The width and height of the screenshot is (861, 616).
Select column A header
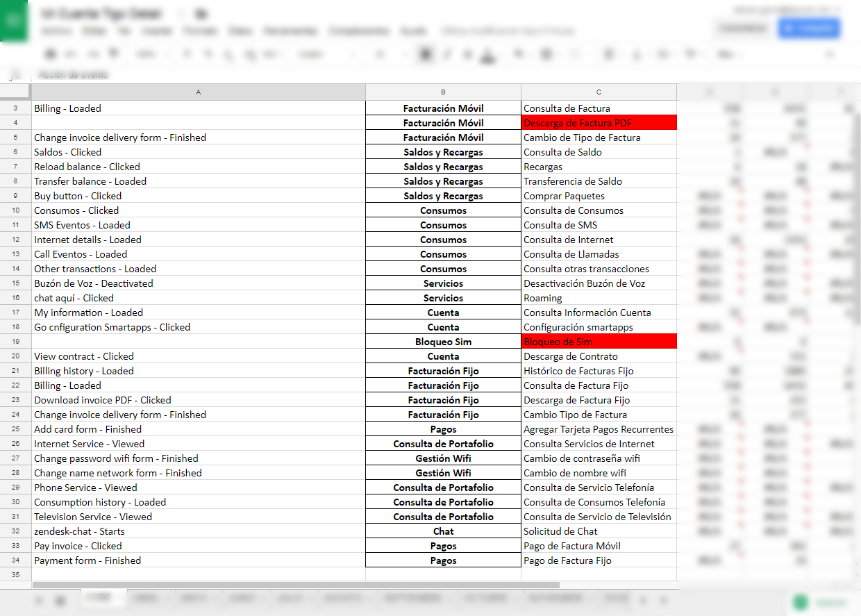pos(199,92)
